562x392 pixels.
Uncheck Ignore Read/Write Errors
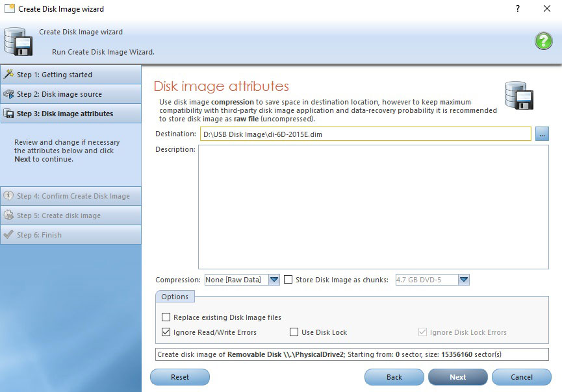click(x=166, y=332)
